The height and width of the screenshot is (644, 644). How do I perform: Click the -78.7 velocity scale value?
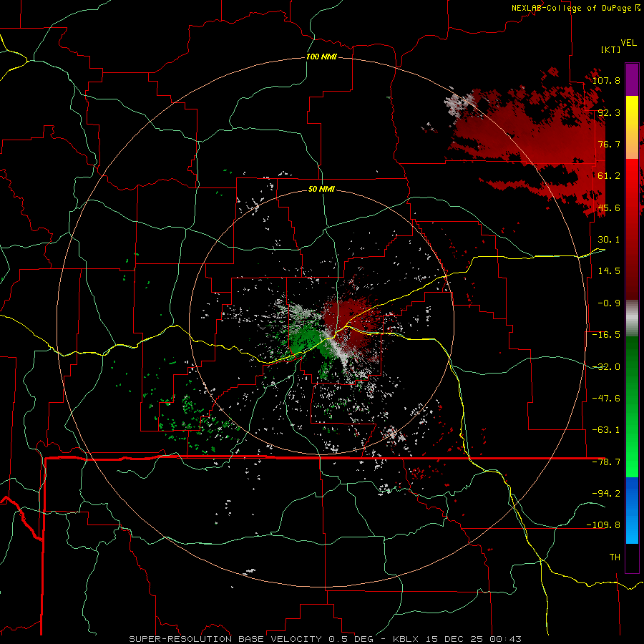(606, 462)
